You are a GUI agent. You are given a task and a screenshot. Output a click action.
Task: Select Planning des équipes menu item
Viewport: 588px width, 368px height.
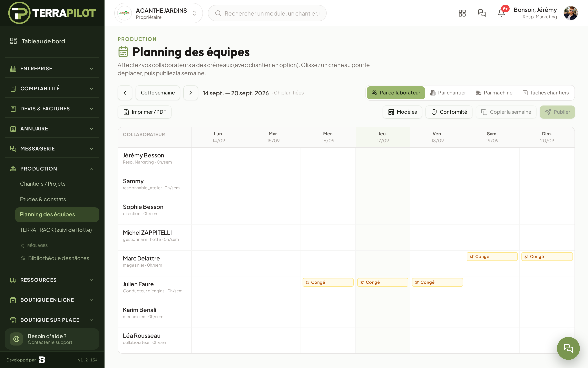coord(57,214)
